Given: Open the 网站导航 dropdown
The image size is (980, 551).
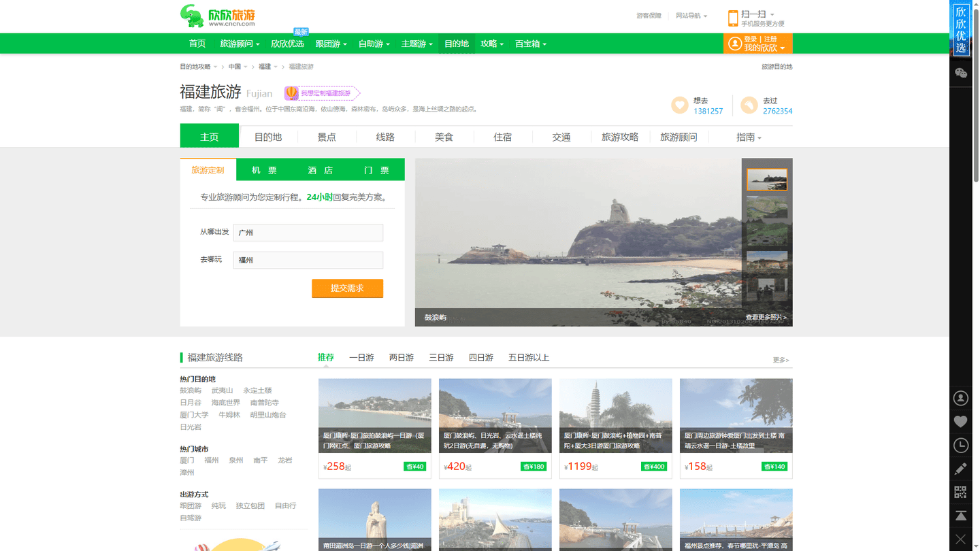Looking at the screenshot, I should [691, 16].
